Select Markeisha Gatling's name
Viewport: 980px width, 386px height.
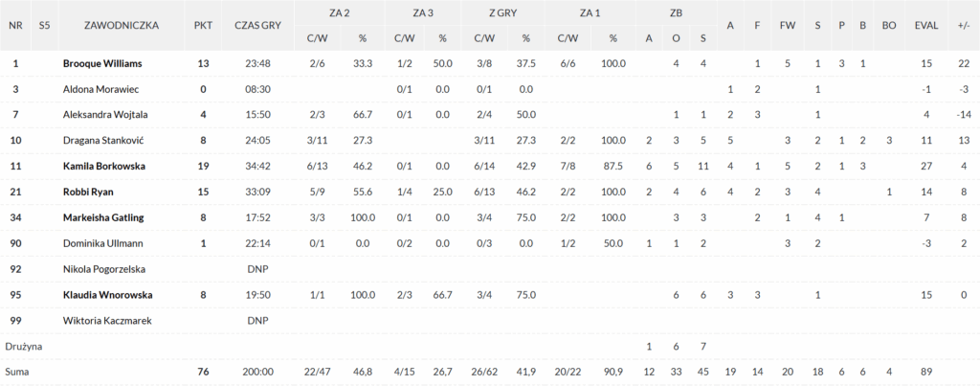click(x=102, y=217)
